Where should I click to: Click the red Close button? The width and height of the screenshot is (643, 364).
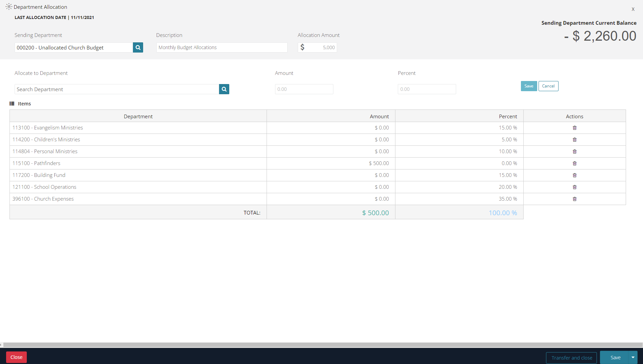(x=16, y=357)
